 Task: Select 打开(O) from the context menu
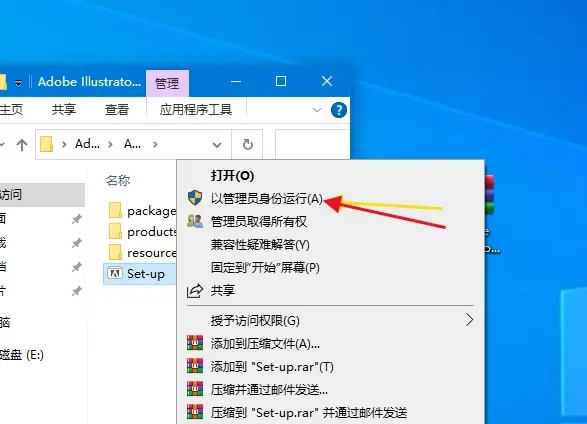pos(232,176)
